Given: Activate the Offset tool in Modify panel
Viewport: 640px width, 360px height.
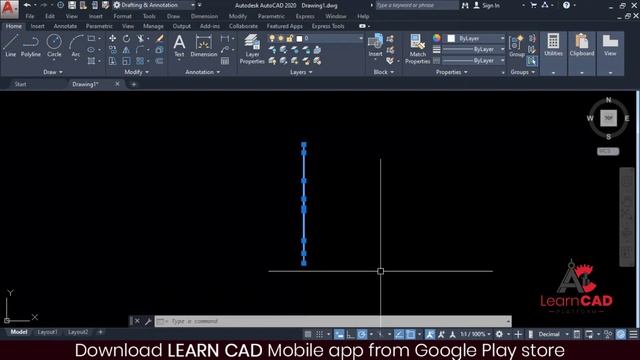Looking at the screenshot, I should [160, 61].
